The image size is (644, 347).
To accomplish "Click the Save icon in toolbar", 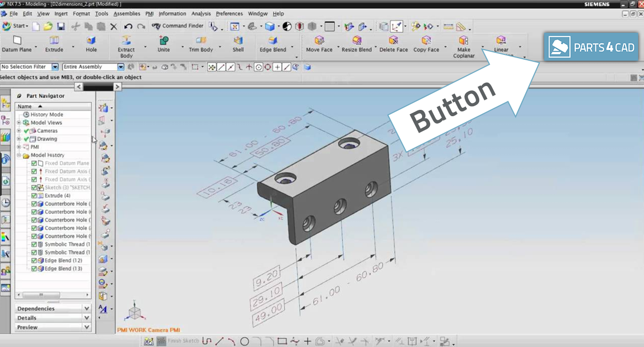I will [61, 26].
